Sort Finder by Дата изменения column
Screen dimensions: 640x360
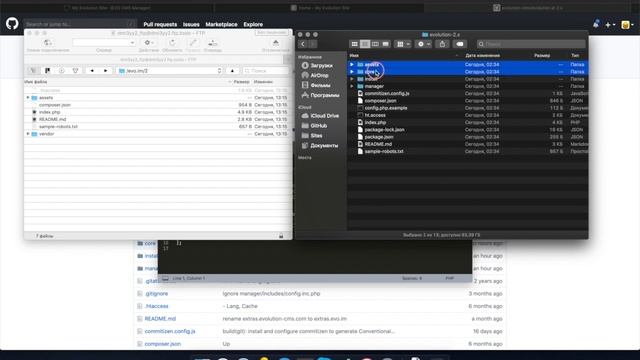[x=482, y=56]
